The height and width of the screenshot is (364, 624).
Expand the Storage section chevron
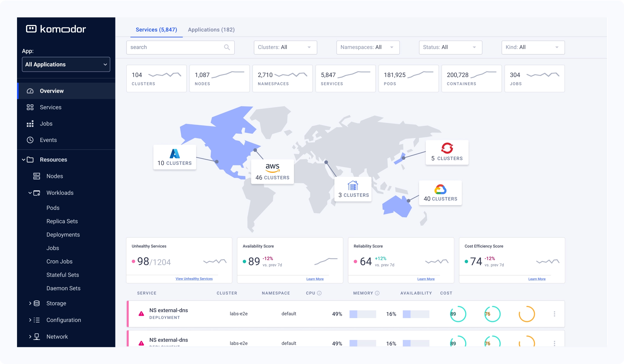pyautogui.click(x=30, y=303)
